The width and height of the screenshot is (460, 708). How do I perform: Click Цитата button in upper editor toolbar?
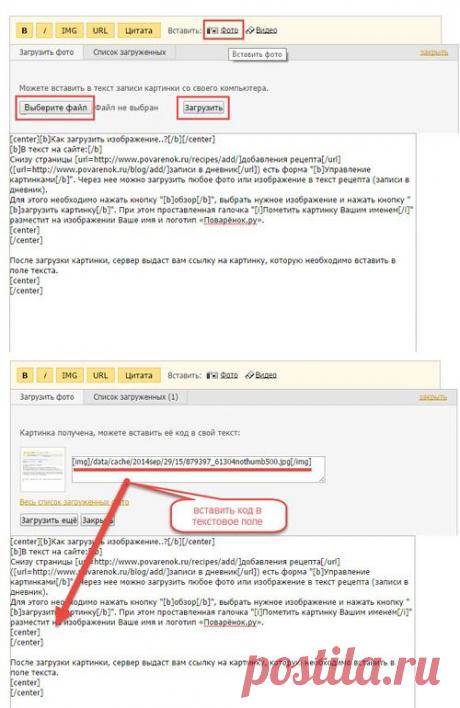[x=139, y=31]
